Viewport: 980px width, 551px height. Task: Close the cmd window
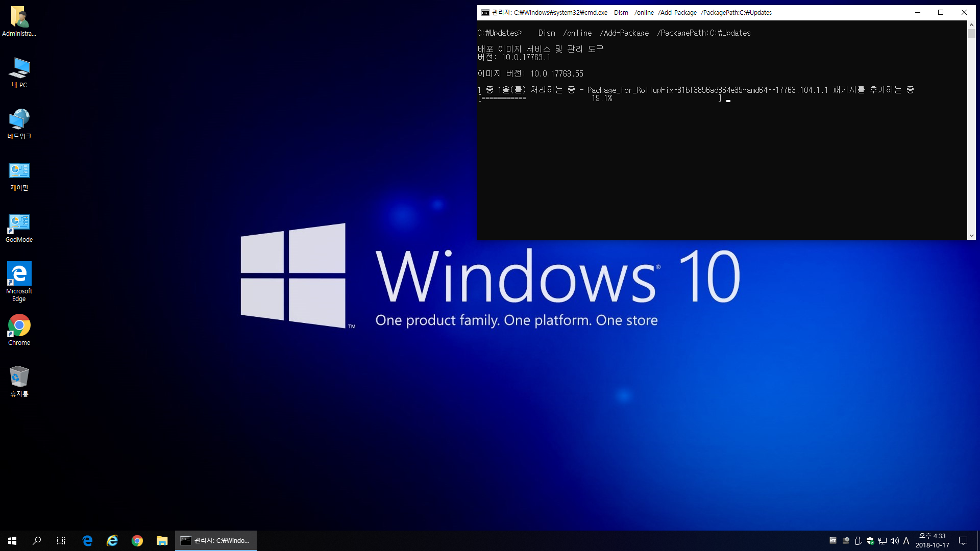pos(964,13)
